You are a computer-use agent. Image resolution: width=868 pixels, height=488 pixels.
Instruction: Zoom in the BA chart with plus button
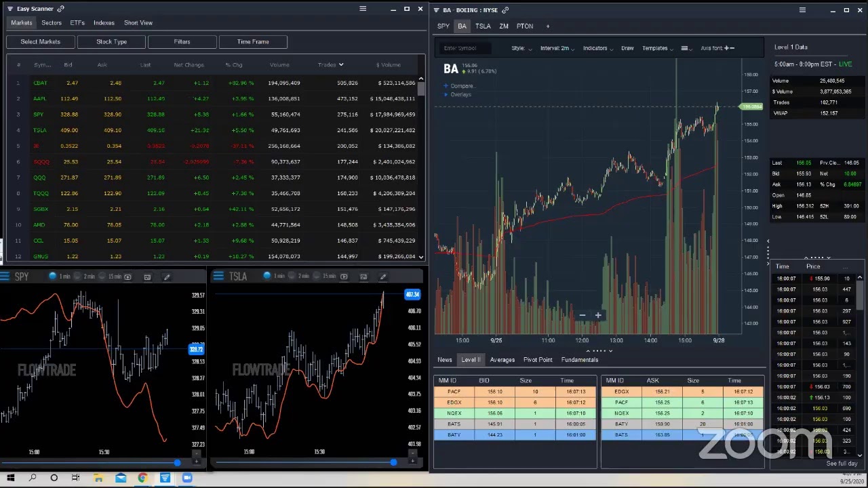tap(598, 315)
